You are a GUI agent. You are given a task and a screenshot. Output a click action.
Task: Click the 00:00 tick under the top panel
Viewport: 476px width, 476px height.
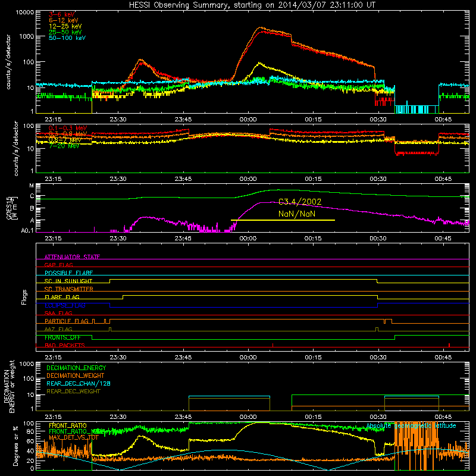(x=248, y=120)
